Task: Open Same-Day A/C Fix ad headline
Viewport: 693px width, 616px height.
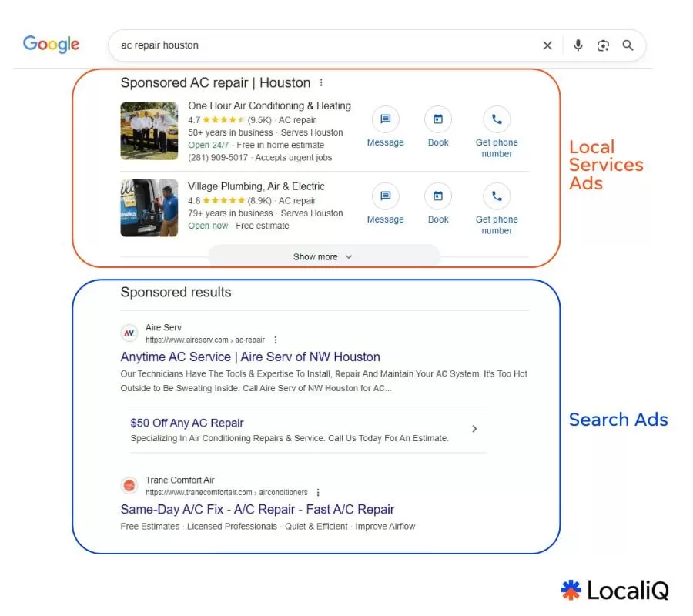Action: 257,509
